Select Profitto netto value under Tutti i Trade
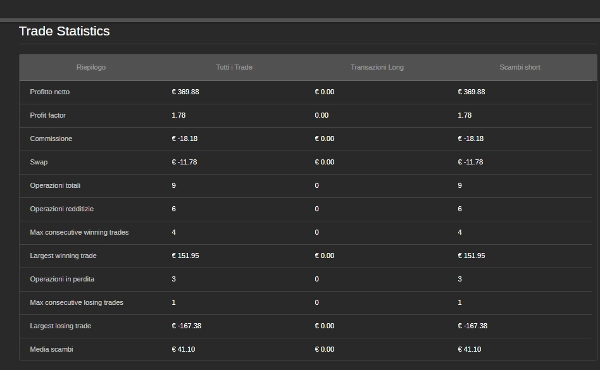 coord(185,92)
